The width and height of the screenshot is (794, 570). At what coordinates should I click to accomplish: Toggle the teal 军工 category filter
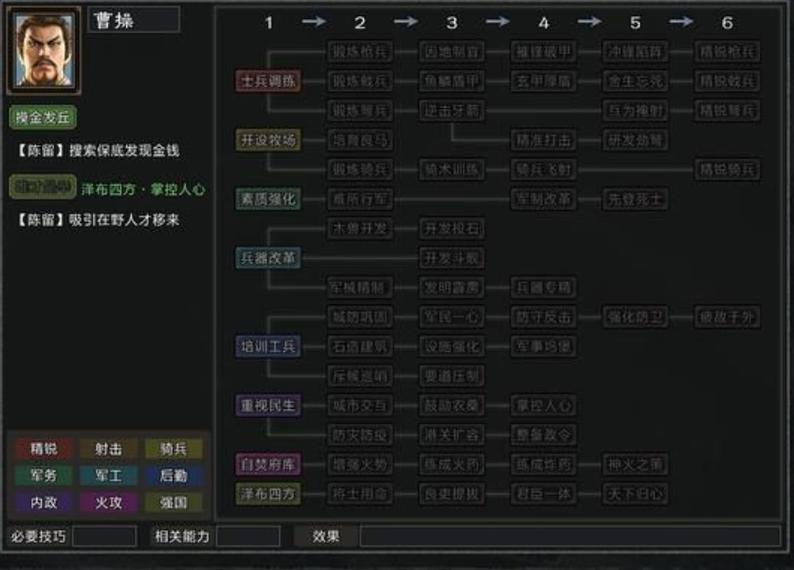[x=108, y=475]
